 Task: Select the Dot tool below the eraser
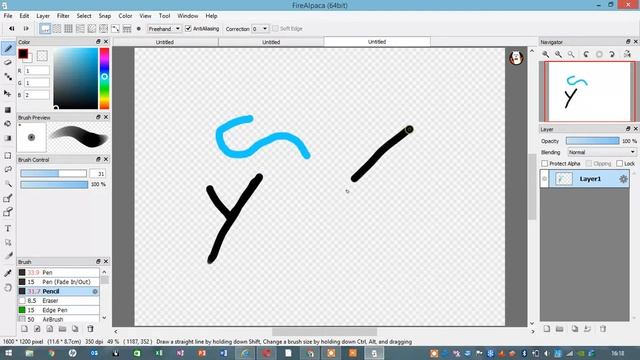coord(8,76)
